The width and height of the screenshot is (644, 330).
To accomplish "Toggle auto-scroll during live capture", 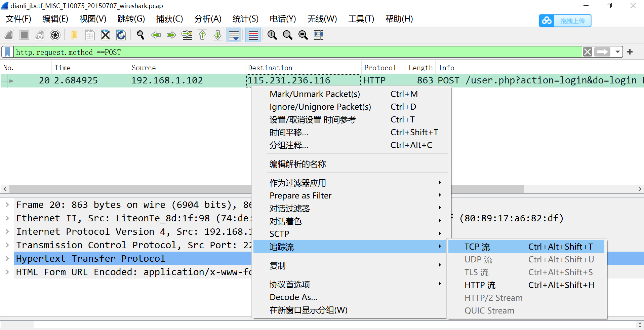I will [x=234, y=35].
